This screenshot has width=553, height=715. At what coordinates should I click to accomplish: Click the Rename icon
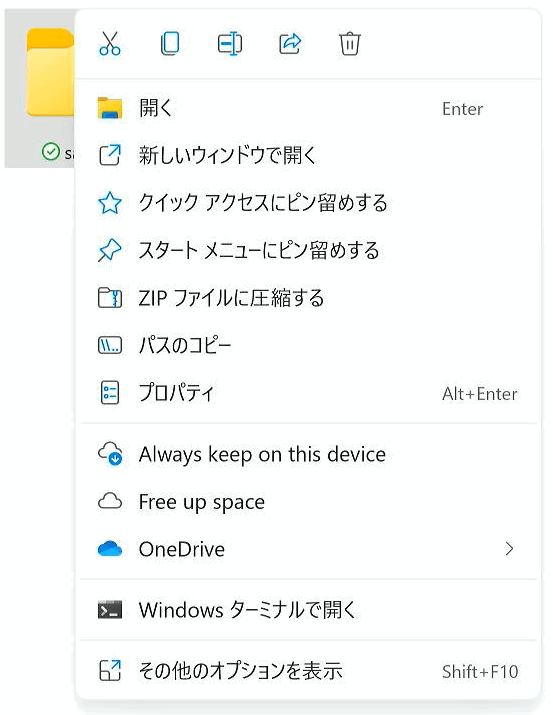pos(230,44)
